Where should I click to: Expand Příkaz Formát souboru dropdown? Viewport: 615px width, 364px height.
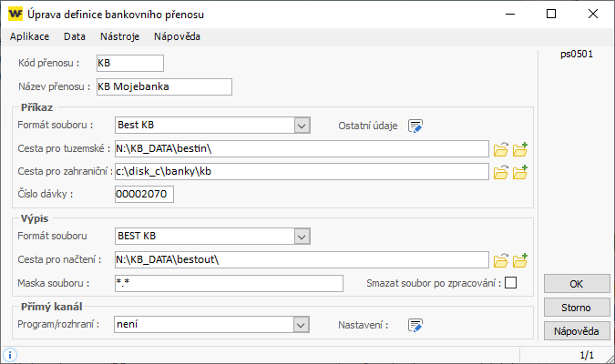click(x=302, y=126)
